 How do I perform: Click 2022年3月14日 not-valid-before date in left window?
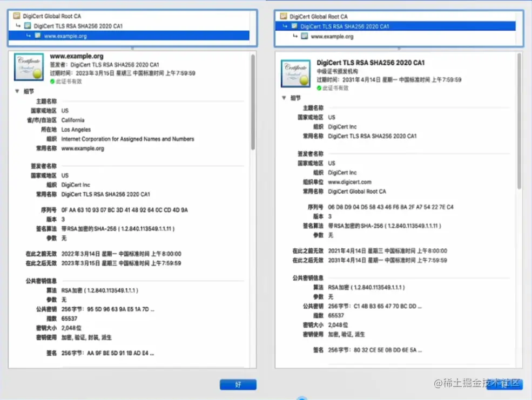coord(121,254)
